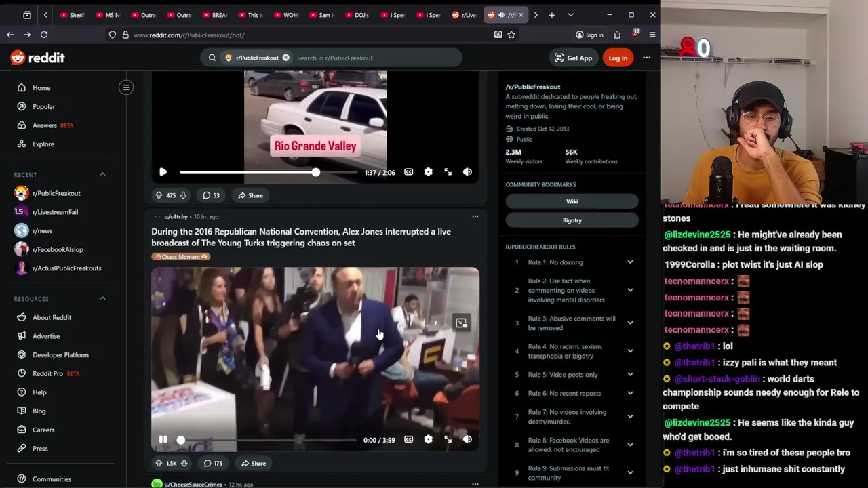Open the browser hamburger menu
The width and height of the screenshot is (868, 488).
click(x=652, y=35)
